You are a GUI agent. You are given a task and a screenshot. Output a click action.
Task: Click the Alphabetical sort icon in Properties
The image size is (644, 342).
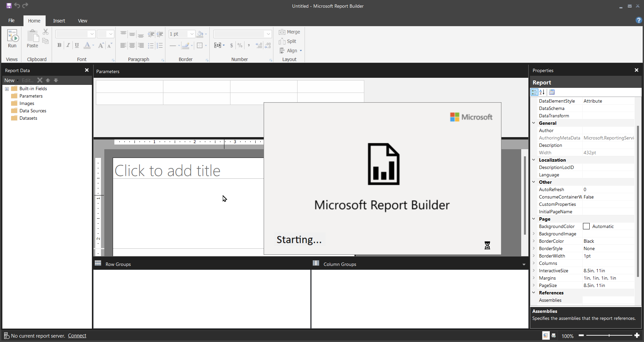(x=542, y=92)
